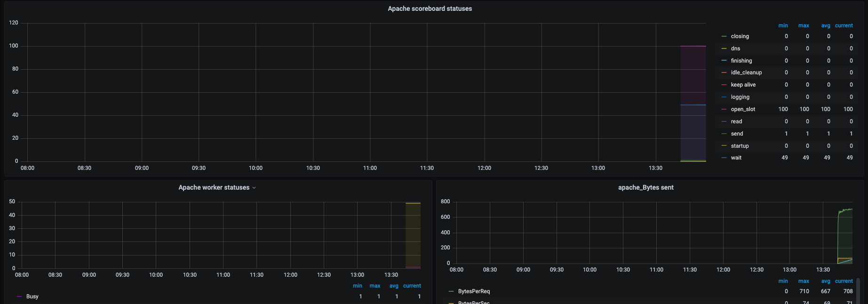Toggle the keep alive series in the legend
This screenshot has width=868, height=304.
tap(743, 85)
